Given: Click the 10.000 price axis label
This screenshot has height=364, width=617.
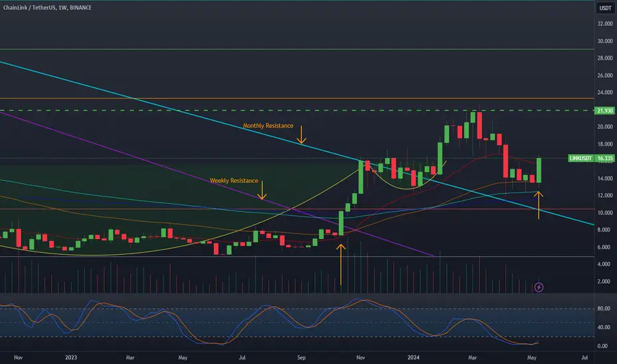Looking at the screenshot, I should 605,212.
